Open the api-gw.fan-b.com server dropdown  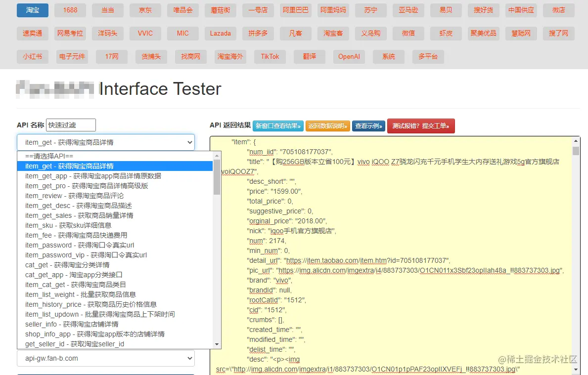coord(106,359)
